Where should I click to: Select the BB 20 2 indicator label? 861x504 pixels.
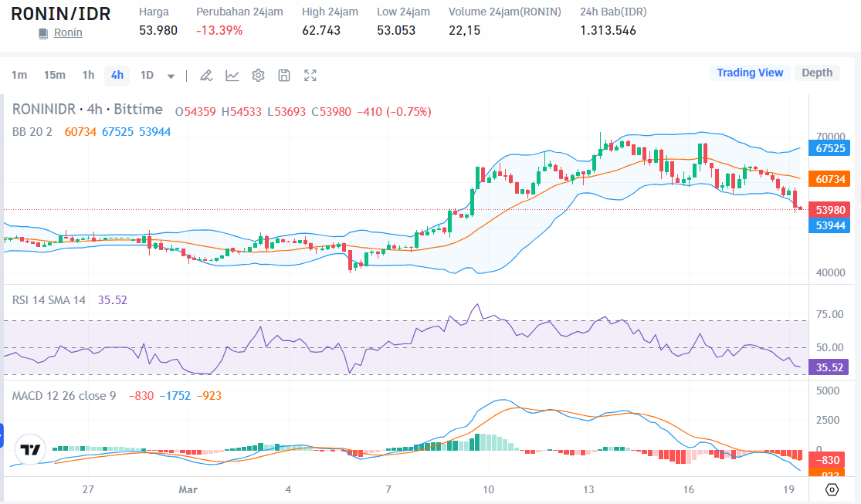(32, 132)
